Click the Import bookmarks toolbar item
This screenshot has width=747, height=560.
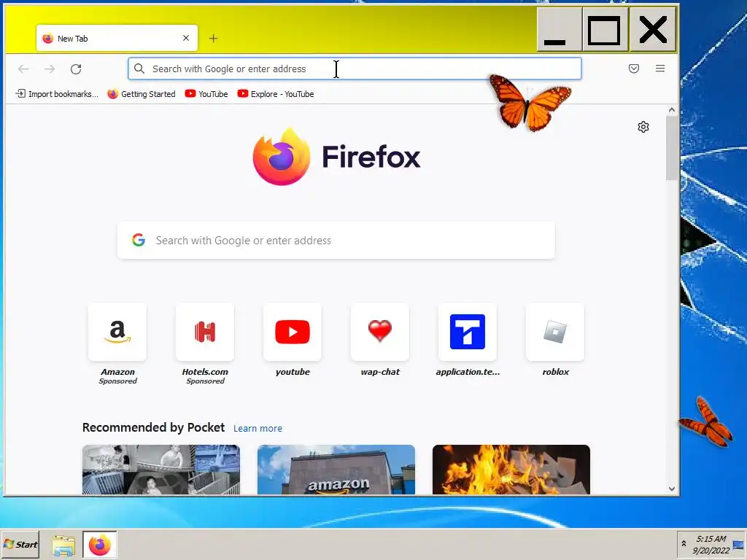[57, 94]
